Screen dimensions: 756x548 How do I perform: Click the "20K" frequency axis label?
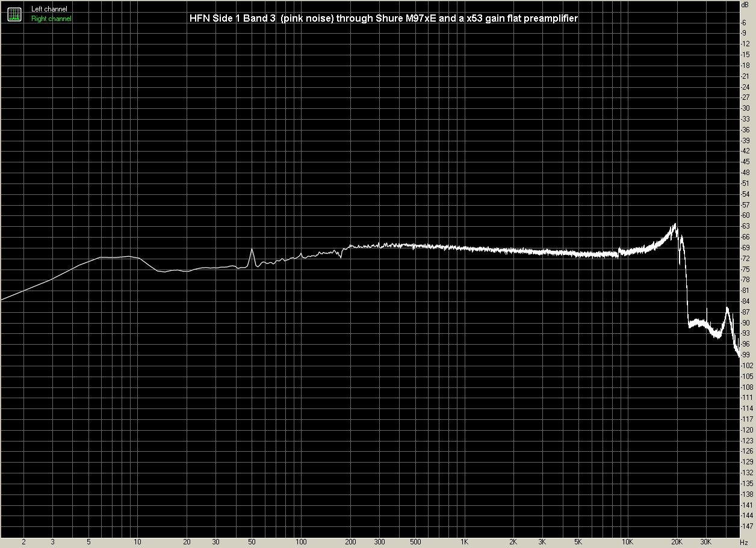[677, 541]
